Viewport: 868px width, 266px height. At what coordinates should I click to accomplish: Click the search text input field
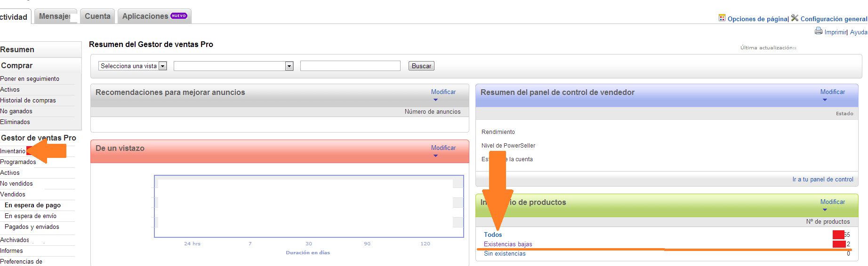[350, 66]
